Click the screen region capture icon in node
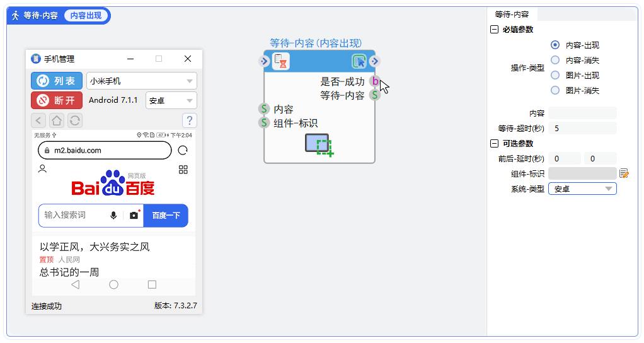This screenshot has width=644, height=343. (319, 145)
